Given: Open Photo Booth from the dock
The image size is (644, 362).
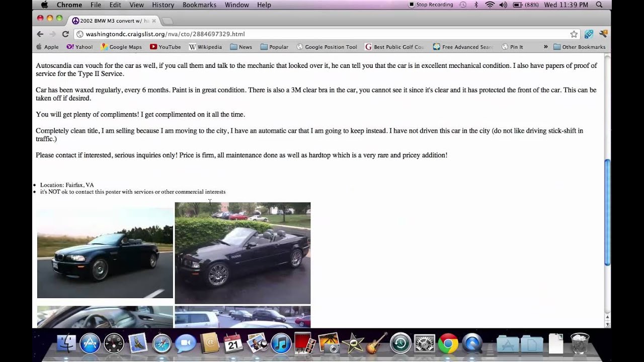Looking at the screenshot, I should tap(305, 343).
